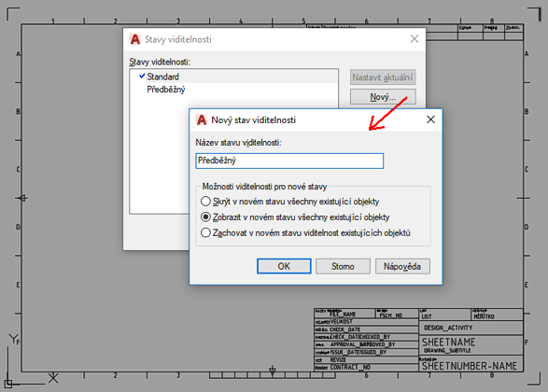
Task: Click the UCS origin icon in the drawing corner
Action: point(8,384)
